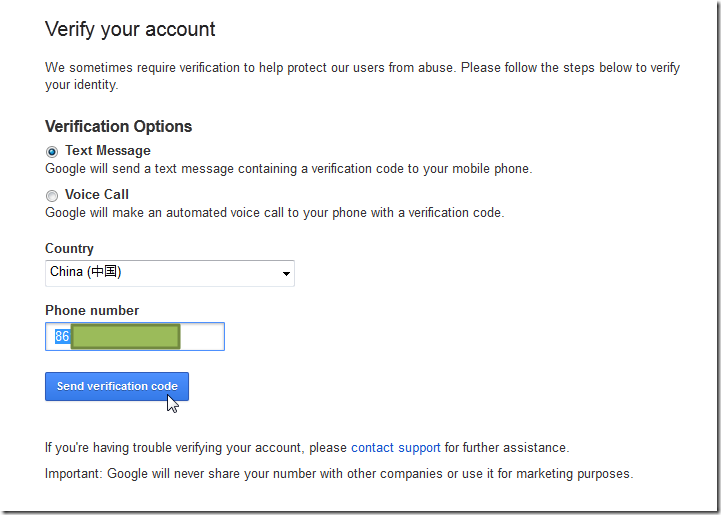Click the Voice Call description sentence
Image resolution: width=721 pixels, height=515 pixels.
coord(274,213)
